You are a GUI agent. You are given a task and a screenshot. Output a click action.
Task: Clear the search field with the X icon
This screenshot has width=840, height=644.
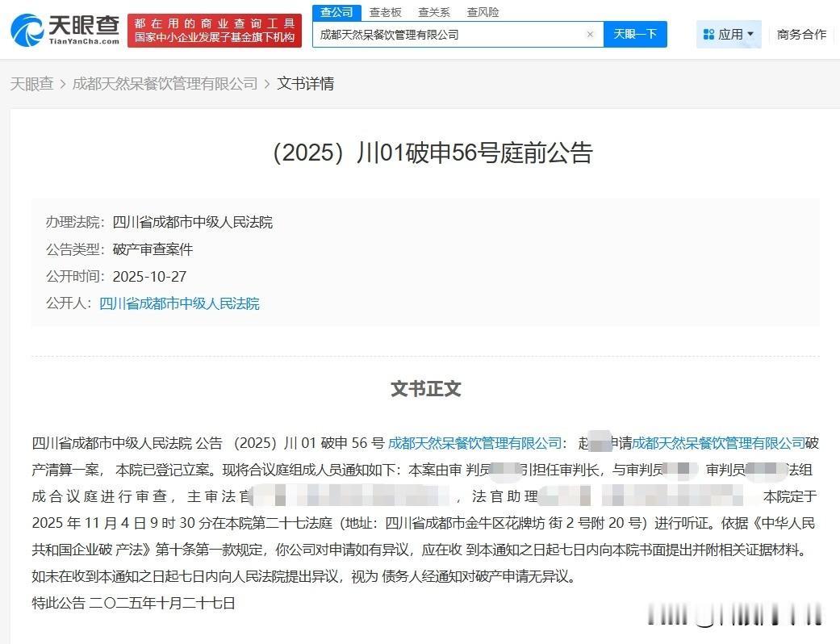[590, 34]
